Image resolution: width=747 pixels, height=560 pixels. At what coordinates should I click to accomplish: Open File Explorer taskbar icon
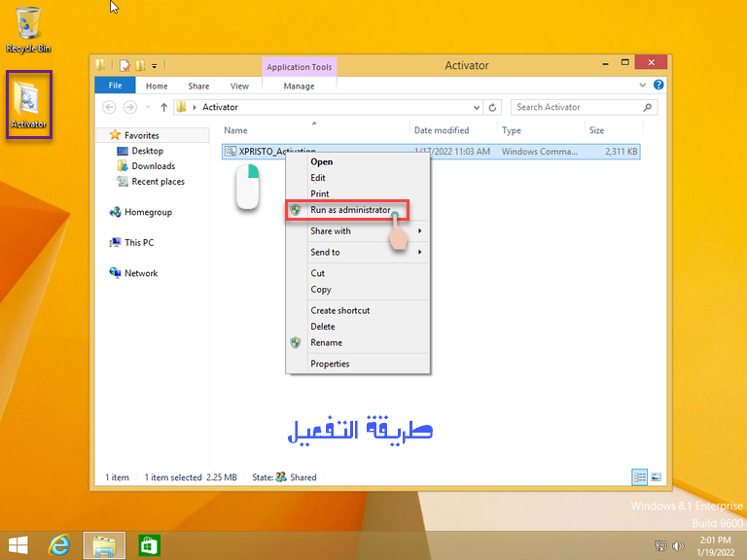104,545
